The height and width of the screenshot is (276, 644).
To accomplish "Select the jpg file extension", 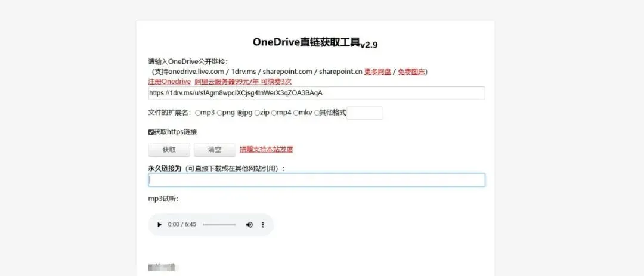I will [240, 113].
